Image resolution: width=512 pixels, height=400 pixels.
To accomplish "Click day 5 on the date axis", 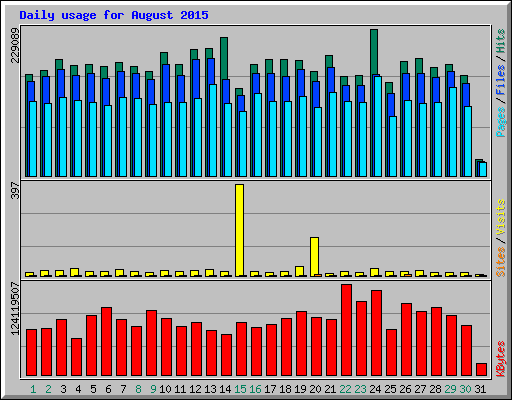I will 93,389.
